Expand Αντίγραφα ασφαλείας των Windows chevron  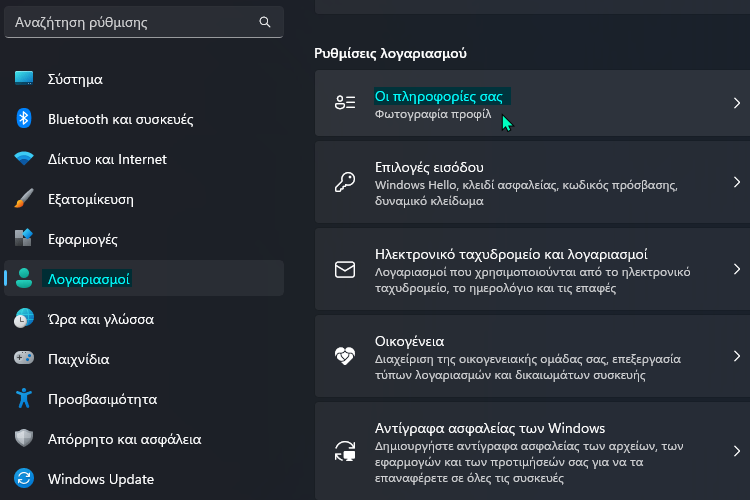[737, 451]
